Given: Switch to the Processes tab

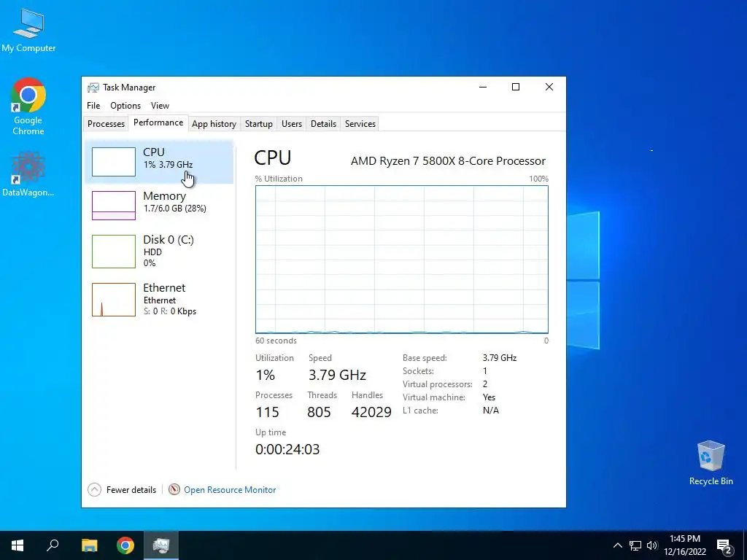Looking at the screenshot, I should click(x=106, y=124).
